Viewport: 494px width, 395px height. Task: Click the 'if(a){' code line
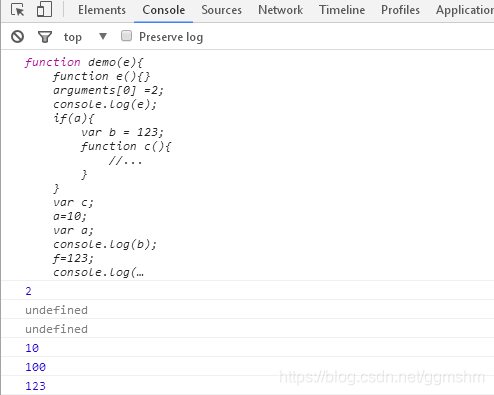pyautogui.click(x=73, y=118)
